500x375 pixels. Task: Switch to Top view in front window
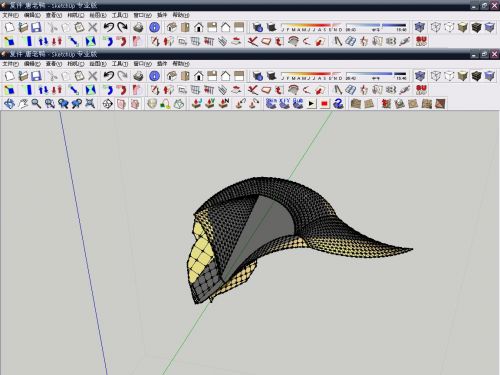pos(185,76)
